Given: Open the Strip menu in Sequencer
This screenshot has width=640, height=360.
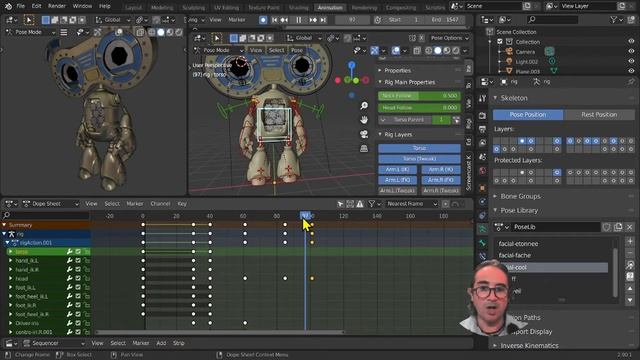Looking at the screenshot, I should 179,343.
